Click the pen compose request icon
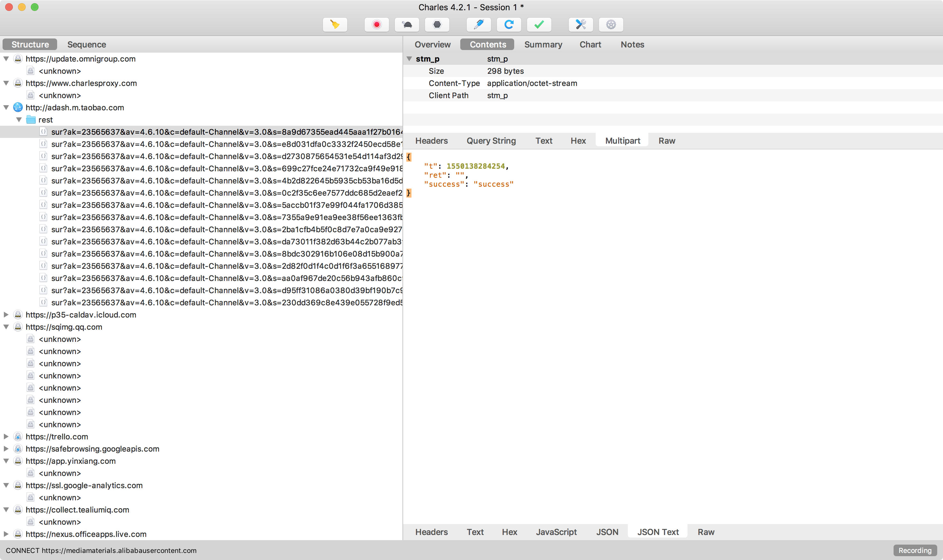The height and width of the screenshot is (560, 943). pyautogui.click(x=479, y=25)
